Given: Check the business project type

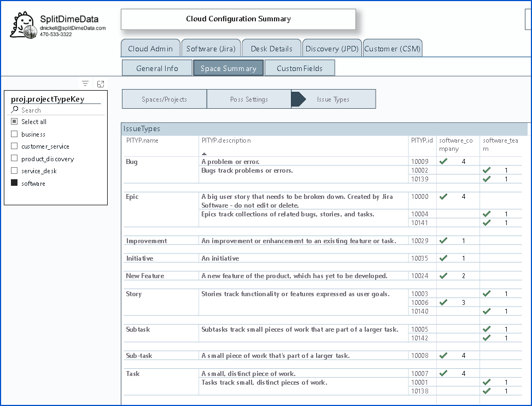Looking at the screenshot, I should click(x=14, y=134).
